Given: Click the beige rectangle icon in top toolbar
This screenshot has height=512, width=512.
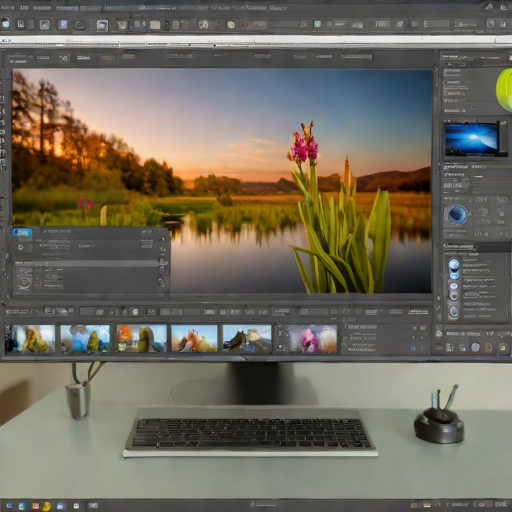Looking at the screenshot, I should (155, 25).
